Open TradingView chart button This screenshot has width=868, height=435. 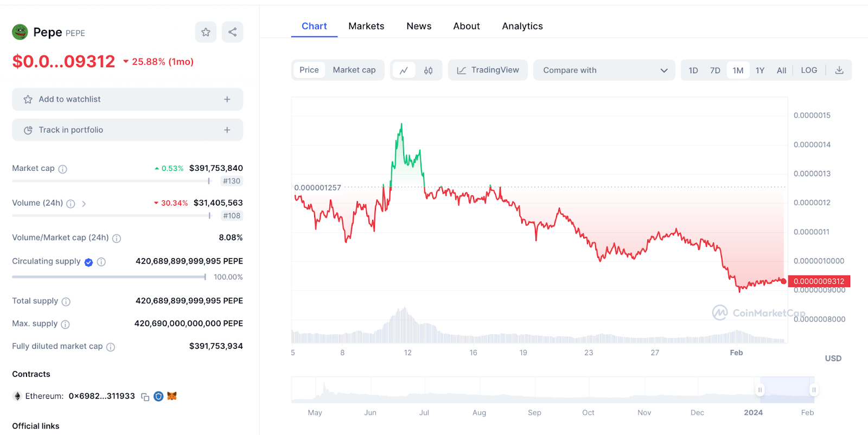(488, 70)
